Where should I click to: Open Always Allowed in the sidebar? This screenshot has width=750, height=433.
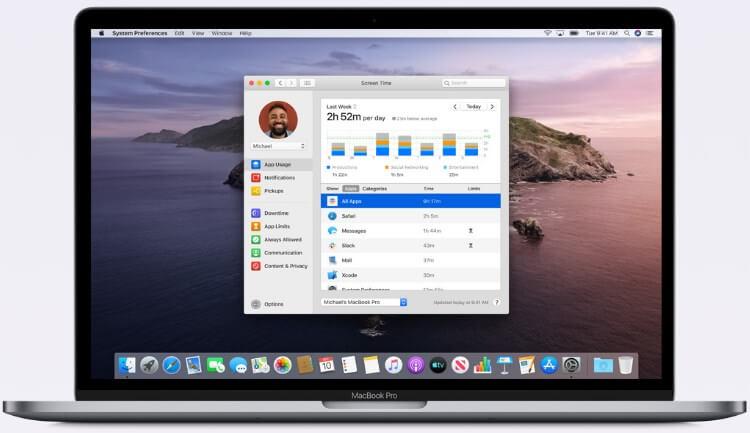tap(276, 239)
